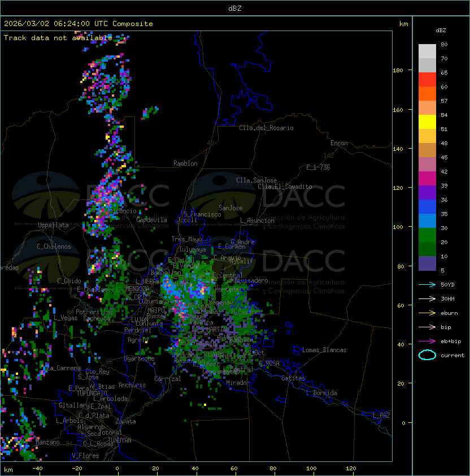Click the pink bip arrow icon

click(x=427, y=327)
